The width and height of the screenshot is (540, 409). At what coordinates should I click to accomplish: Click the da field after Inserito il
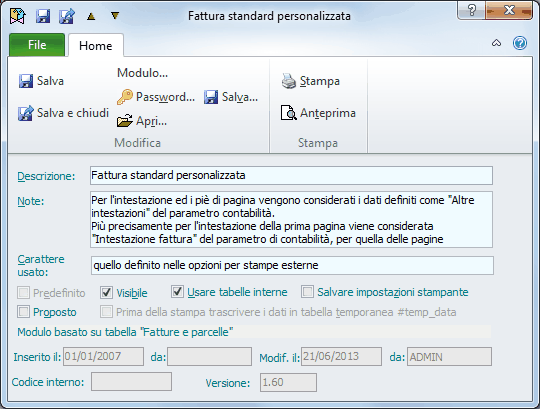click(210, 356)
